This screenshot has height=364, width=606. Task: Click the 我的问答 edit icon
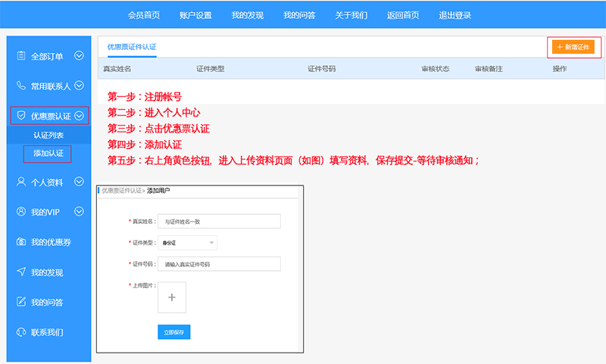coord(21,301)
